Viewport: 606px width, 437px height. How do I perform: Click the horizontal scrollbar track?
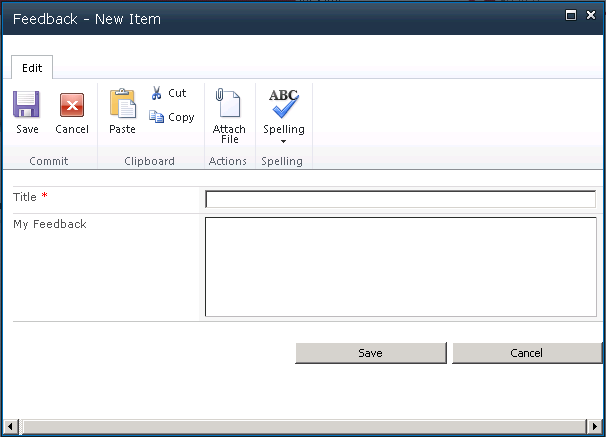tap(303, 427)
